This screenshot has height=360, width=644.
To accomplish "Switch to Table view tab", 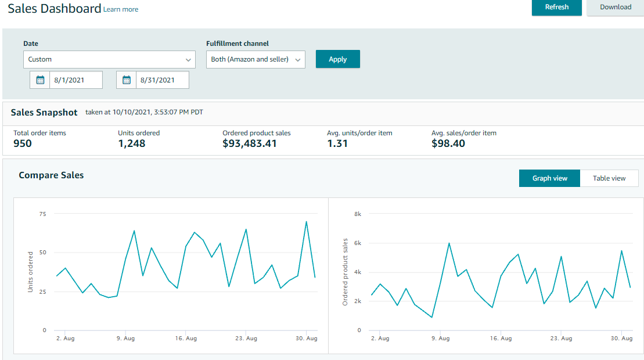I will 609,178.
